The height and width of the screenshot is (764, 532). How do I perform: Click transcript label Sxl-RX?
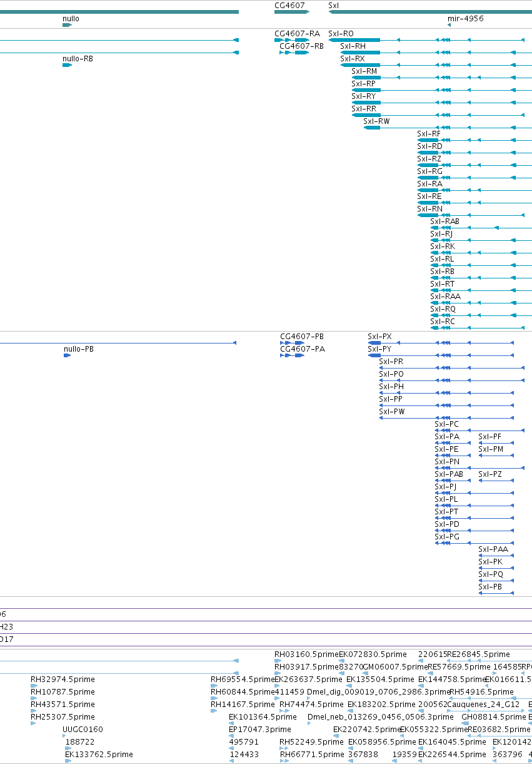coord(352,59)
